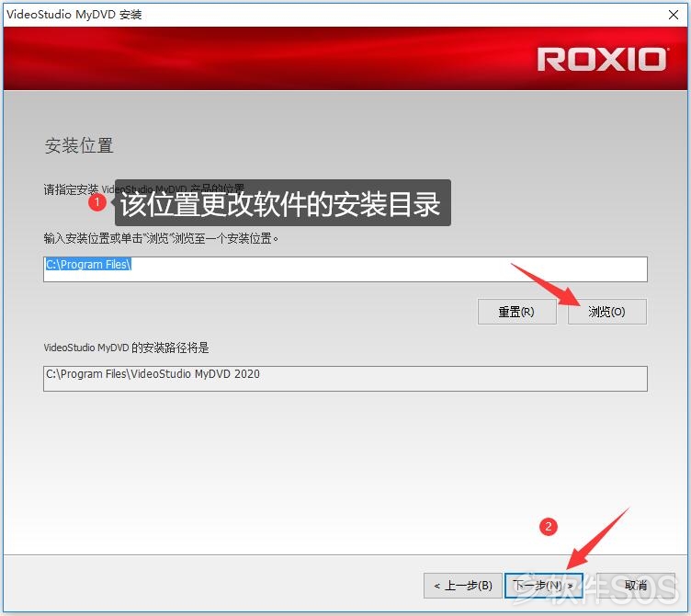Close the VideoStudio MyDVD installer window
Image resolution: width=691 pixels, height=616 pixels.
pyautogui.click(x=673, y=15)
